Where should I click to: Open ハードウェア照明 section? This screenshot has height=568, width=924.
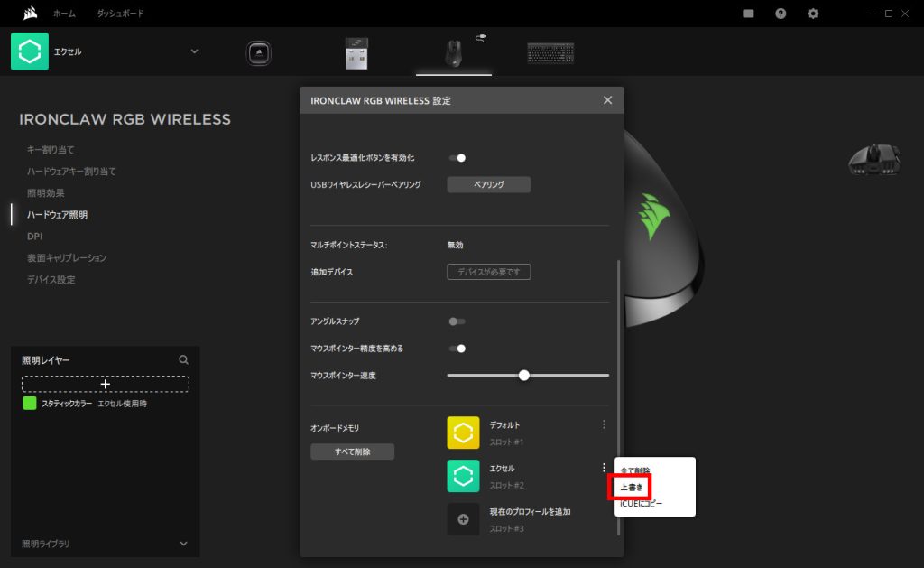[57, 215]
